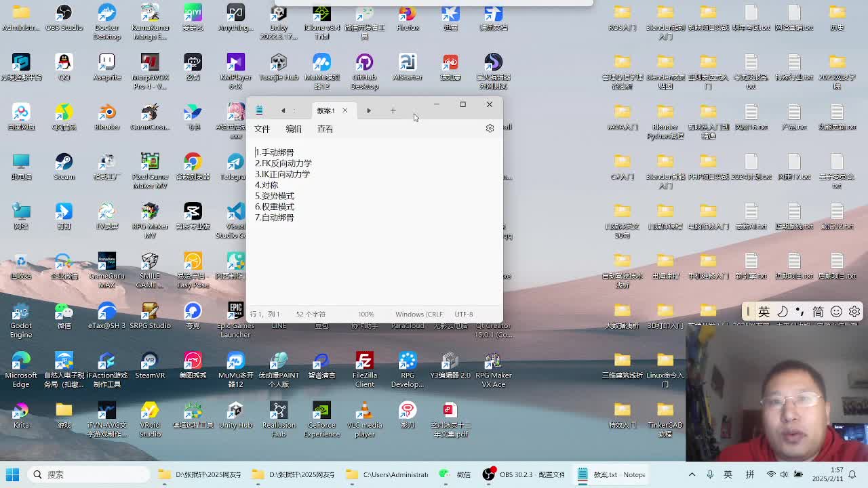Screen dimensions: 868x488
Task: Select the Aseprite desktop icon
Action: click(x=106, y=68)
